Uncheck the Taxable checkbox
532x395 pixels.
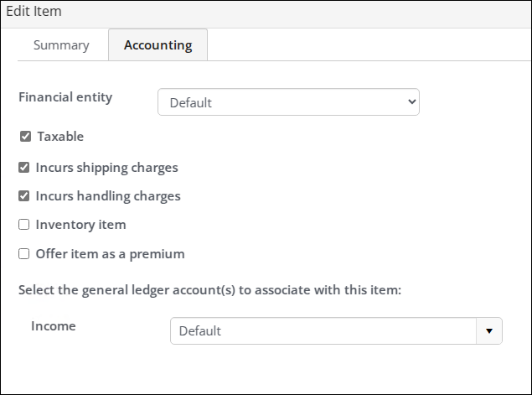pos(25,137)
